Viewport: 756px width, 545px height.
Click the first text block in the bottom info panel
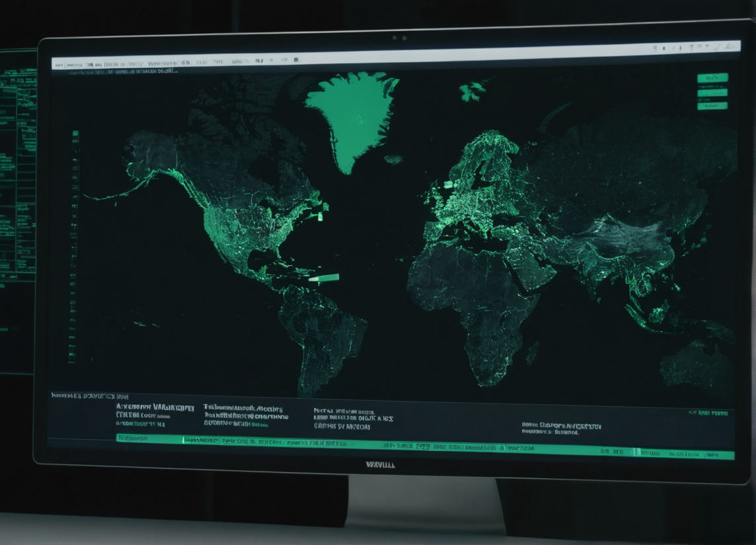pyautogui.click(x=154, y=411)
